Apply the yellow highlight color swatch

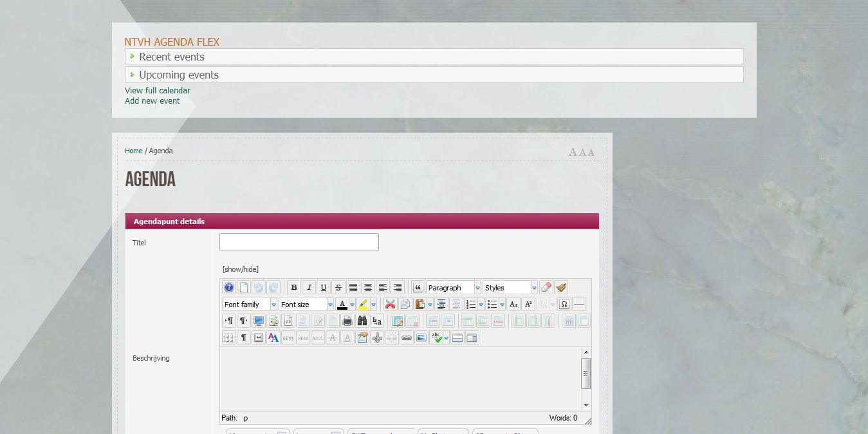[364, 305]
